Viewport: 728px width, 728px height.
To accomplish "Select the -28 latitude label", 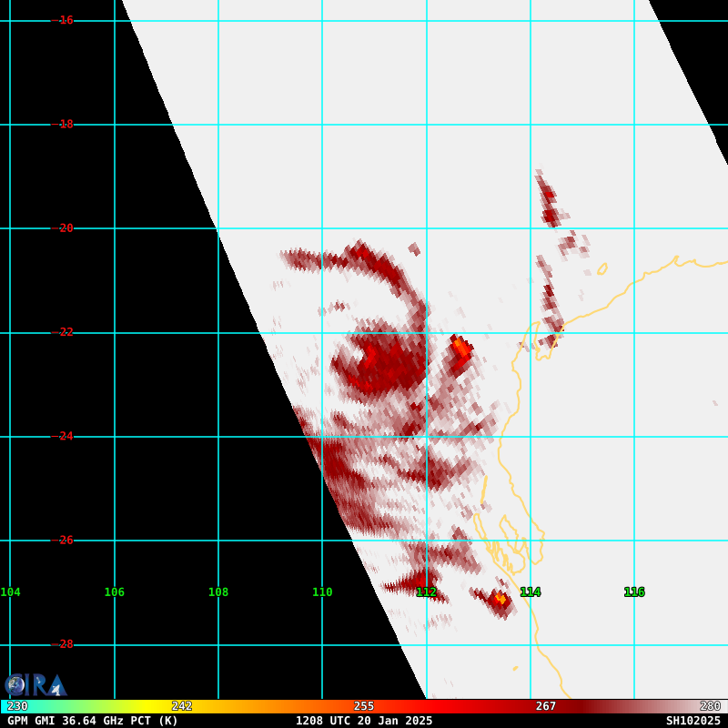I will [x=66, y=644].
